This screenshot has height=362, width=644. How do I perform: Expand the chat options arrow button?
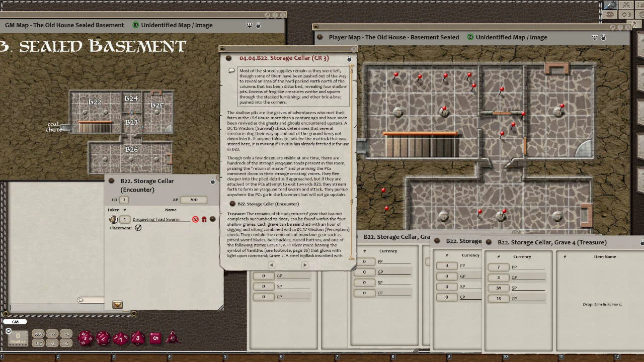(117, 305)
